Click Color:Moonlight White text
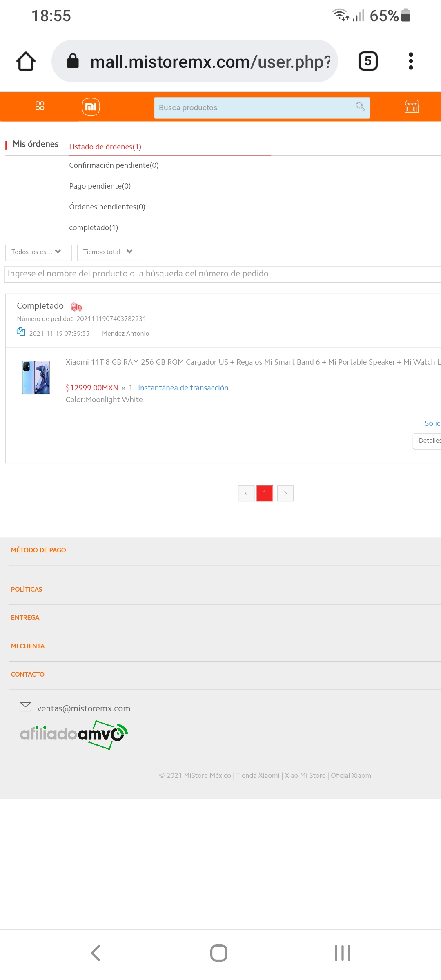 pos(104,399)
